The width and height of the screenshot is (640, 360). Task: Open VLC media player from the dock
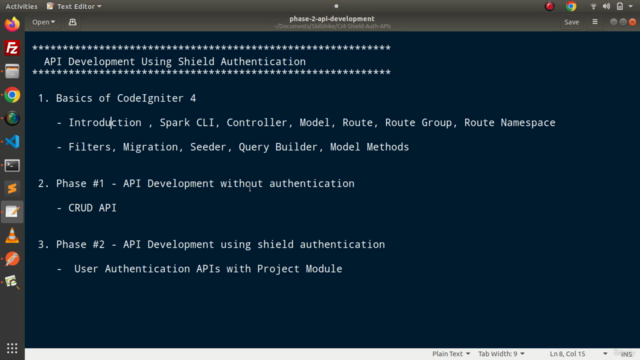pyautogui.click(x=12, y=236)
